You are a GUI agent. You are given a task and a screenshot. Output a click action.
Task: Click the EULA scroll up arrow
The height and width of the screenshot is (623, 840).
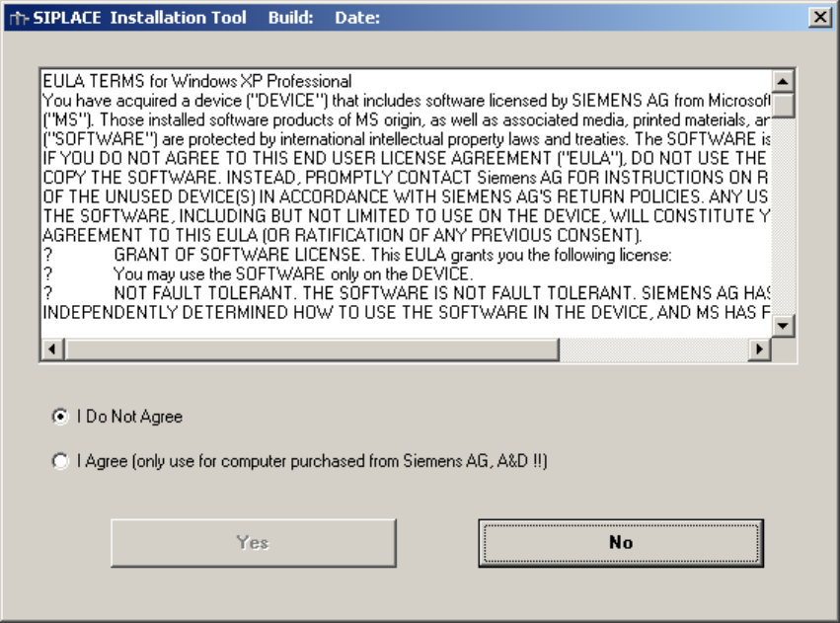tap(783, 81)
